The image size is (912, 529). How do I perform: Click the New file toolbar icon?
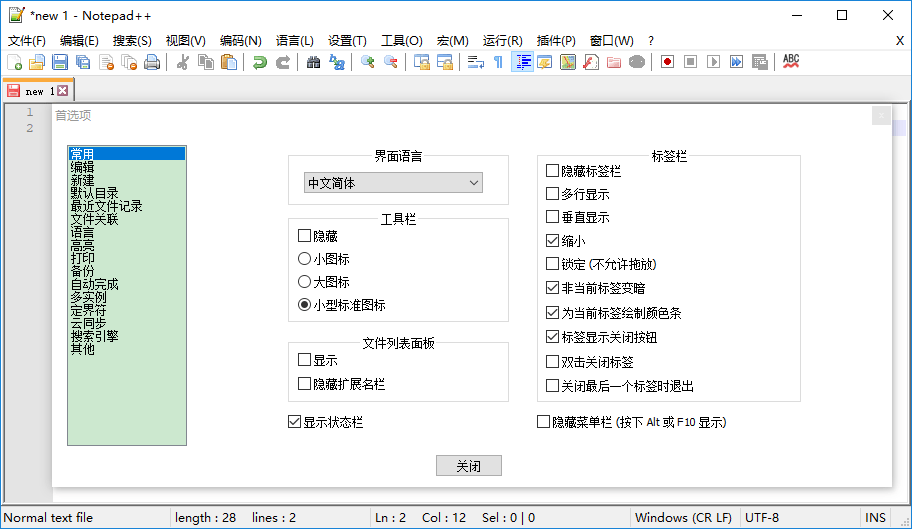pos(15,62)
